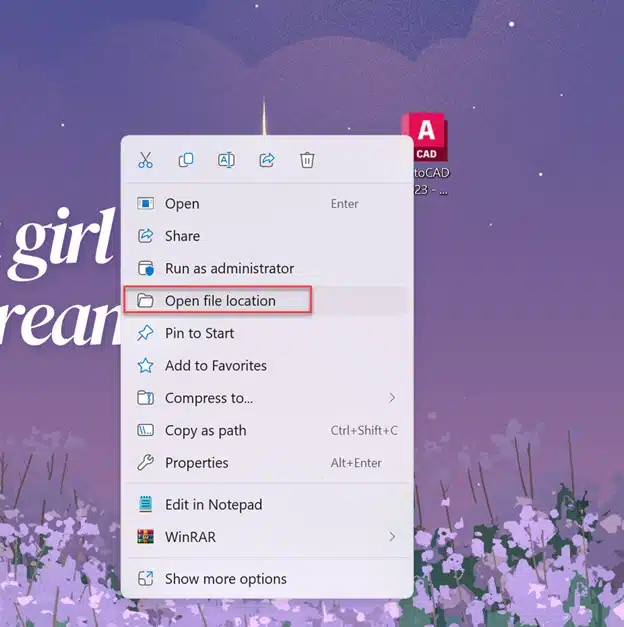Image resolution: width=624 pixels, height=627 pixels.
Task: Choose Open from the context menu
Action: pos(182,204)
